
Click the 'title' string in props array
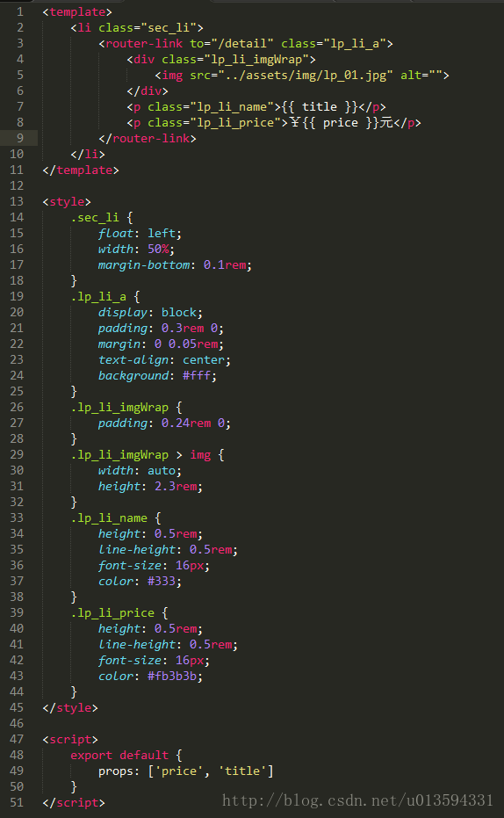pos(241,771)
